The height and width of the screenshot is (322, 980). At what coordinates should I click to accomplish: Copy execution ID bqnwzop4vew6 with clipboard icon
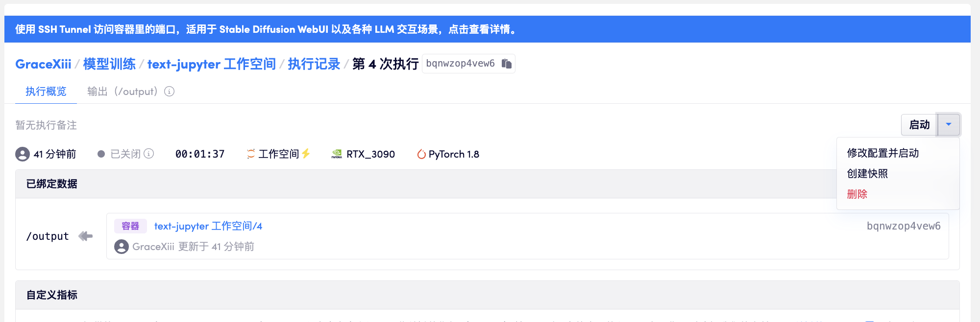click(x=507, y=64)
